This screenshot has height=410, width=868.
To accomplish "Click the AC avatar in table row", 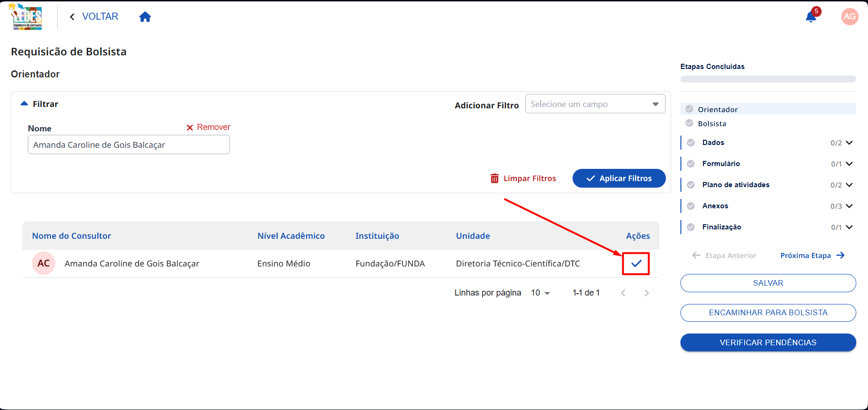I will [44, 263].
